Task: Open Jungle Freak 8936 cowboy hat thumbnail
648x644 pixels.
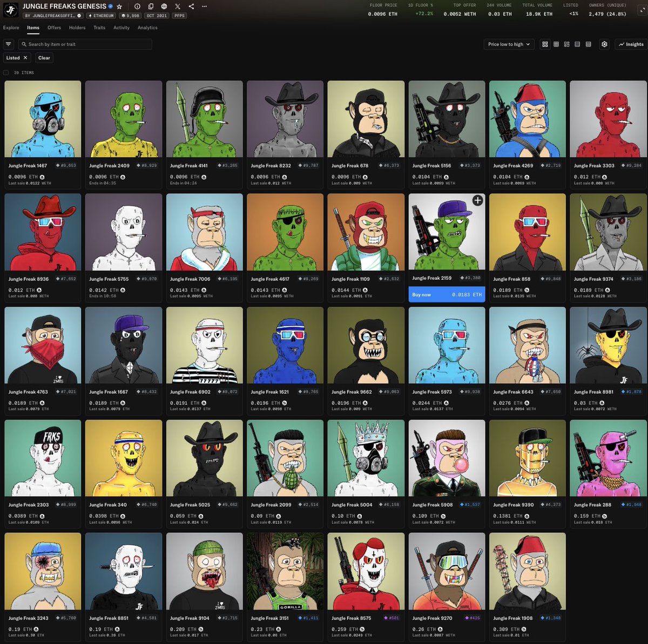Action: tap(43, 232)
